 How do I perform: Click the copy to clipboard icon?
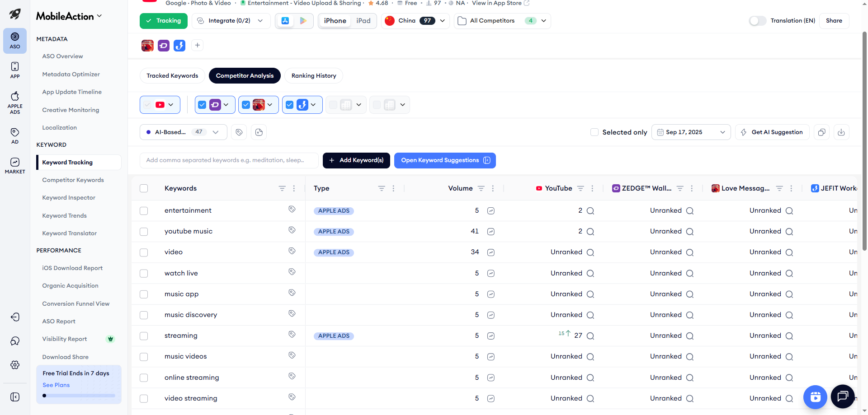point(821,132)
